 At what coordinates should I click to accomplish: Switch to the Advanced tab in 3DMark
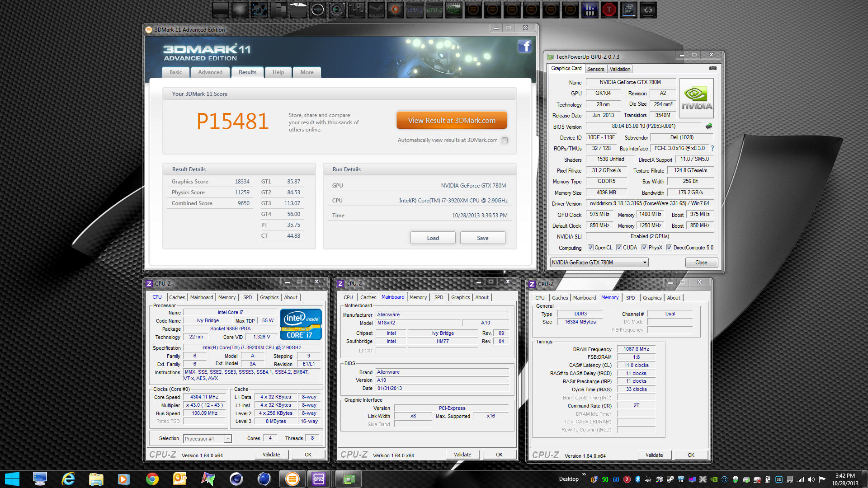pos(210,72)
